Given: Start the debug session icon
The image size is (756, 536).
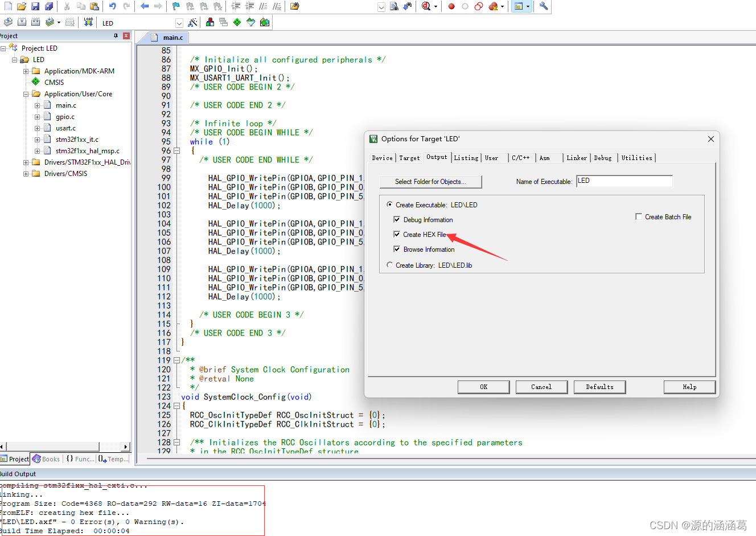Looking at the screenshot, I should coord(426,6).
